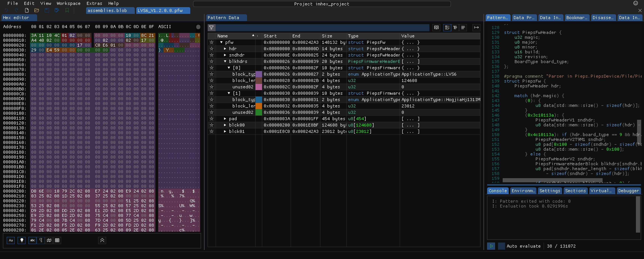The image size is (644, 259).
Task: Click the redo arrow icon
Action: pos(16,10)
